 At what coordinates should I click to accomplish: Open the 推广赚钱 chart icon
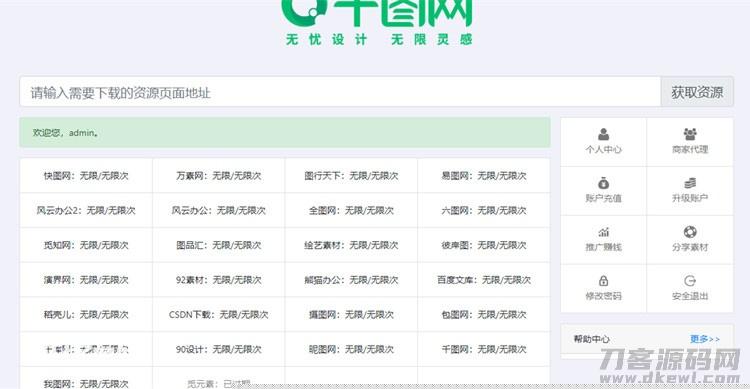coord(604,232)
